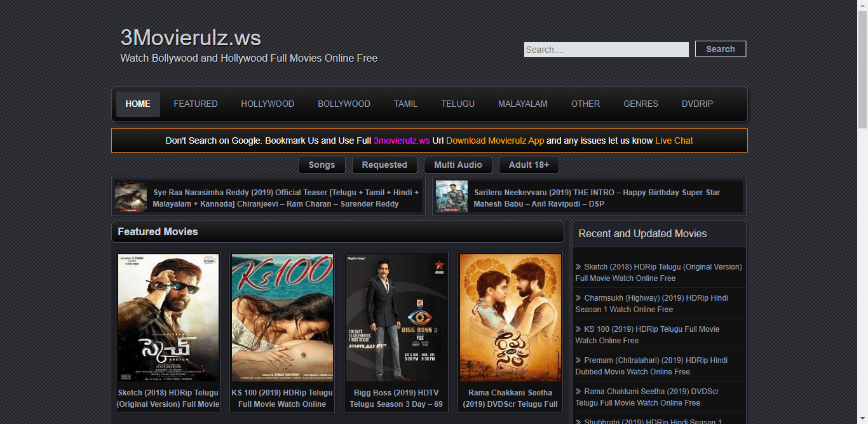Open Rama Chakkani Seetha link in Recent list
This screenshot has height=424, width=868.
tap(648, 397)
